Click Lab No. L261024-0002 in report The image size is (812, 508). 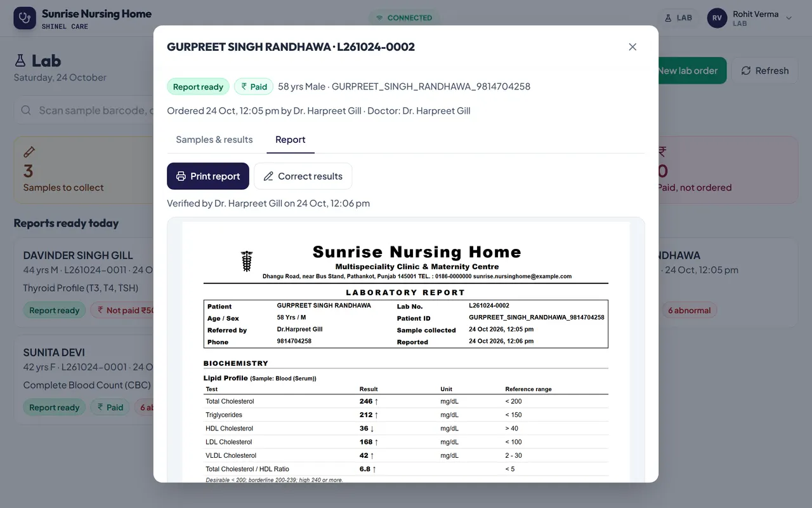click(489, 306)
